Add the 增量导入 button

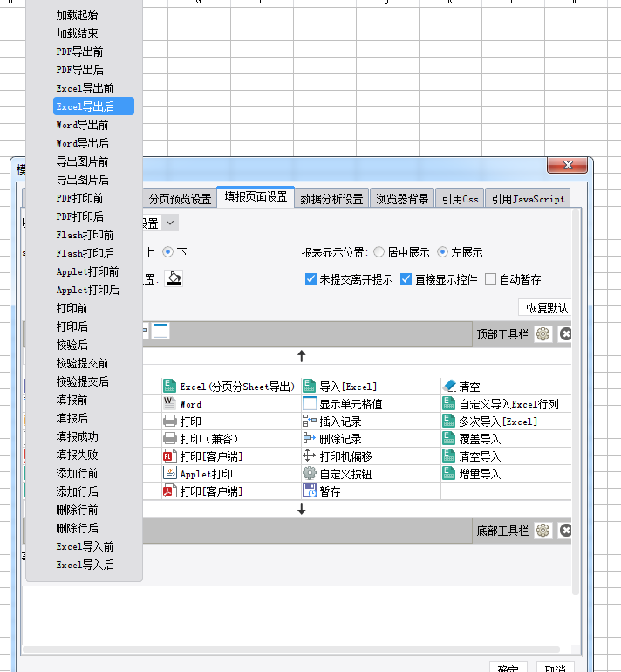pyautogui.click(x=472, y=474)
